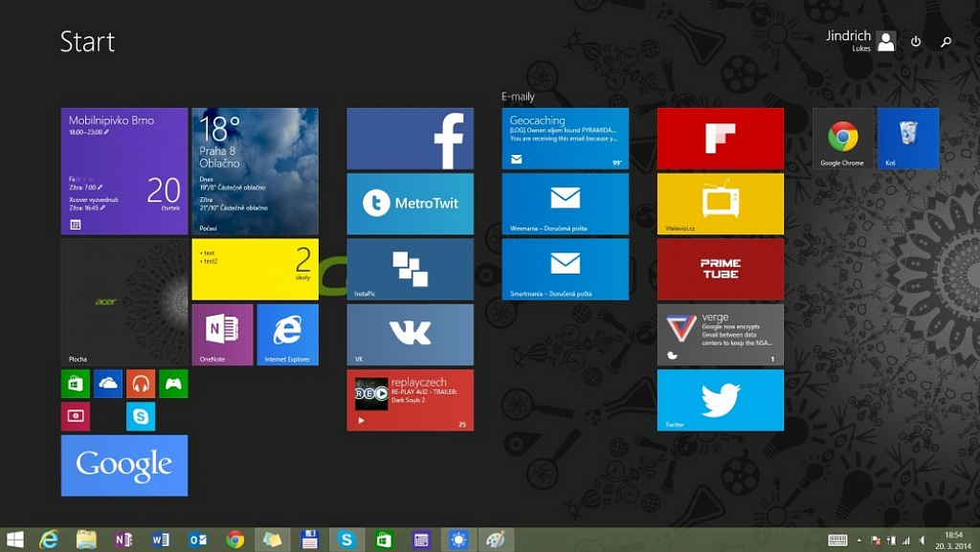Screen dimensions: 980x552
Task: Open the small Store tile
Action: pos(76,384)
